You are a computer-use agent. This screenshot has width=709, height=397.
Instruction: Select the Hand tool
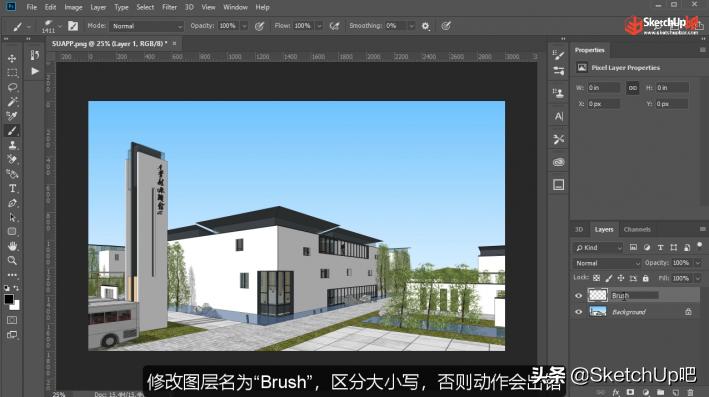pyautogui.click(x=12, y=246)
